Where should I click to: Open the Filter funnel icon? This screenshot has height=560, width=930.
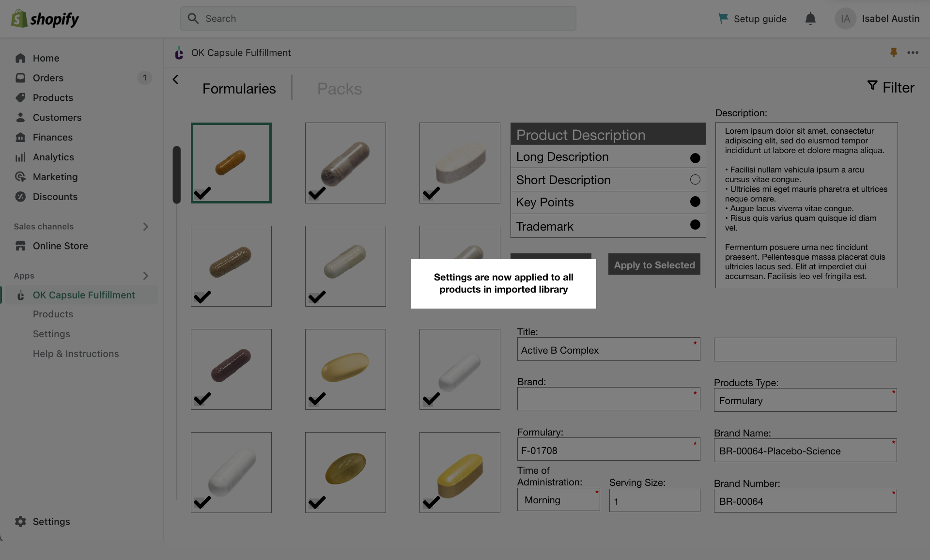tap(872, 86)
